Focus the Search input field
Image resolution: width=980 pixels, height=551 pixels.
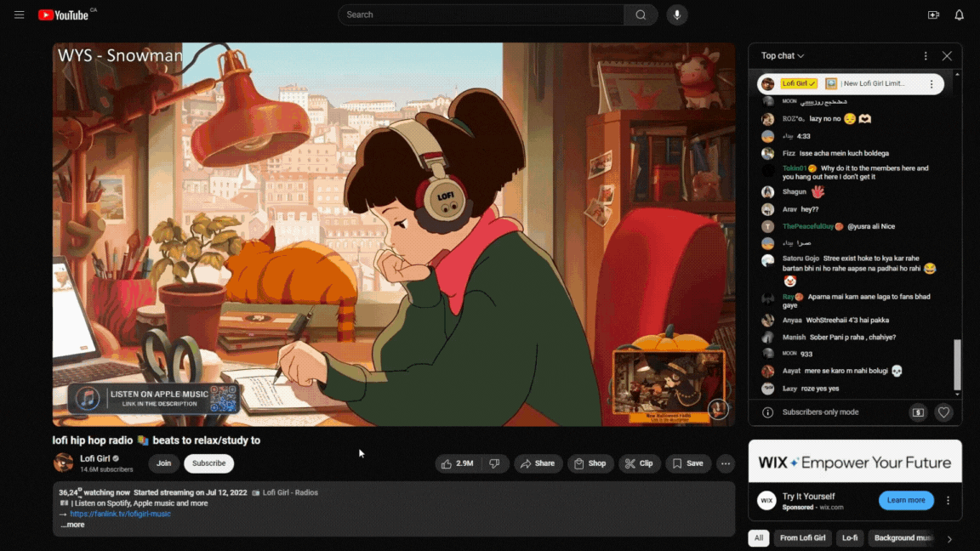click(481, 15)
